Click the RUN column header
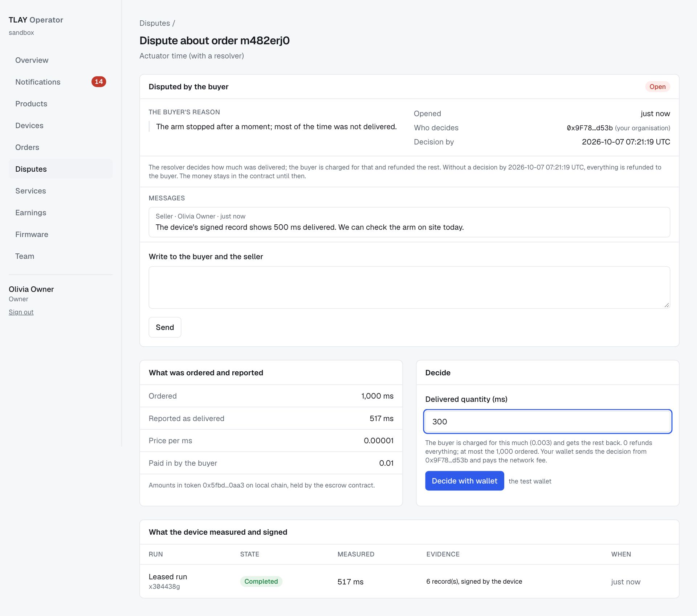Screen dimensions: 697x616 [x=156, y=554]
